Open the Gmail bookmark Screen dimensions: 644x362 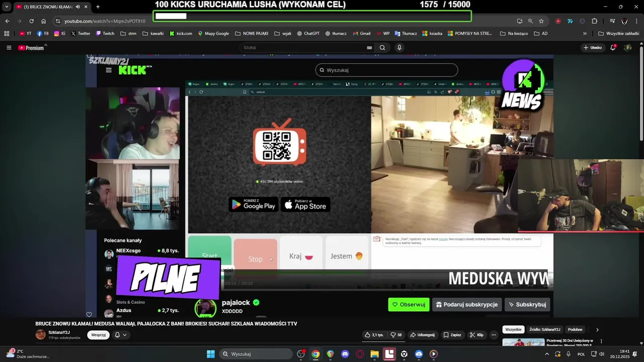coord(361,34)
